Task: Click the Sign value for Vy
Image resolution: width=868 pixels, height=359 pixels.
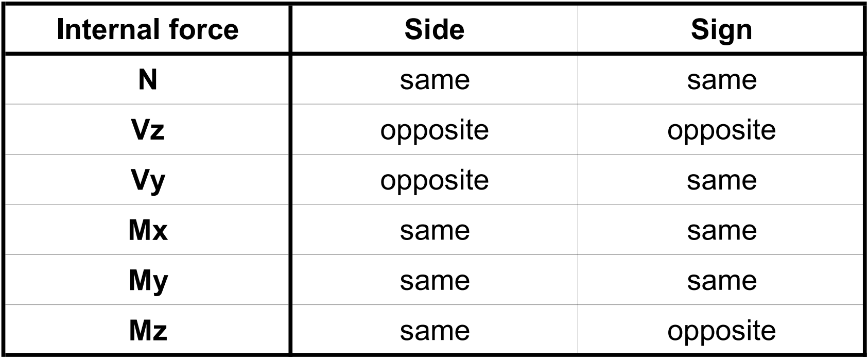Action: (x=721, y=180)
